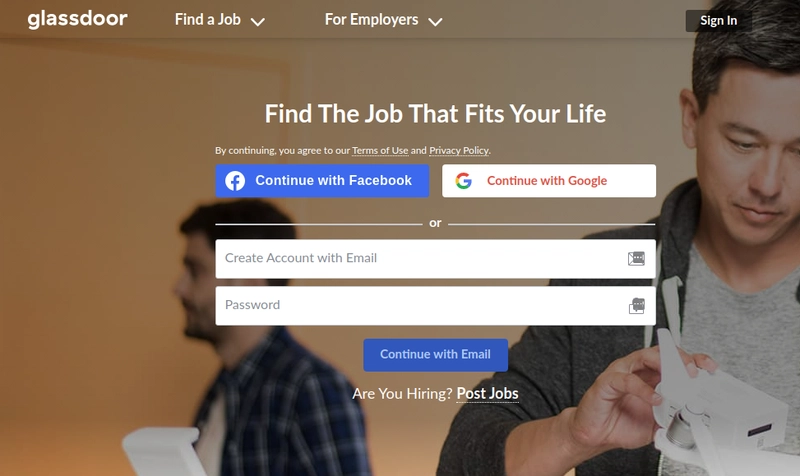Viewport: 800px width, 476px height.
Task: Follow the Post Jobs link
Action: [x=487, y=393]
